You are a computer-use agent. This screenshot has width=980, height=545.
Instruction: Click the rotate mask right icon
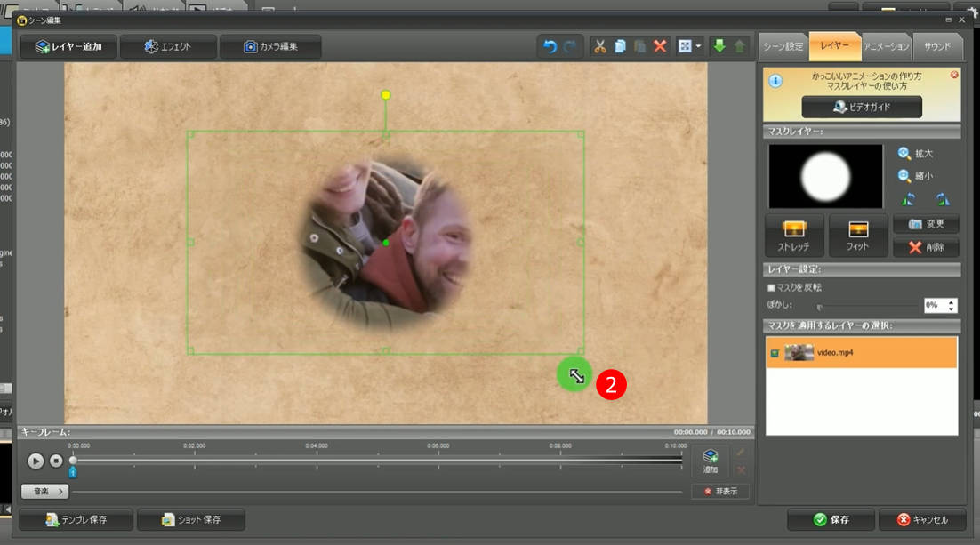pos(942,199)
